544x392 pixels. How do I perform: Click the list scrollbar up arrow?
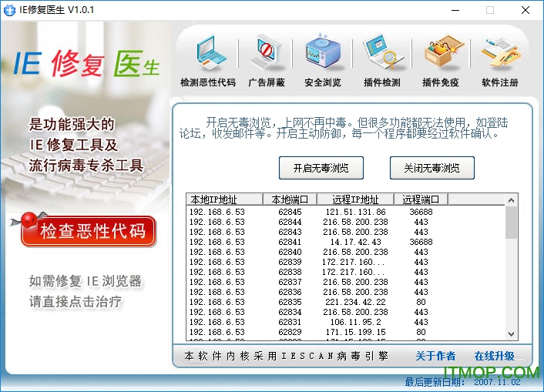[511, 200]
